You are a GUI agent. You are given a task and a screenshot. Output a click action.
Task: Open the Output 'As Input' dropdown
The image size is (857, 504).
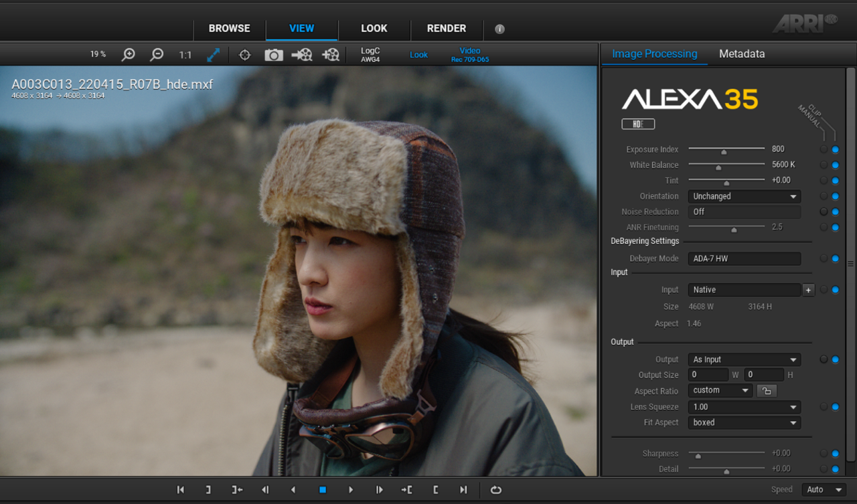click(x=745, y=360)
